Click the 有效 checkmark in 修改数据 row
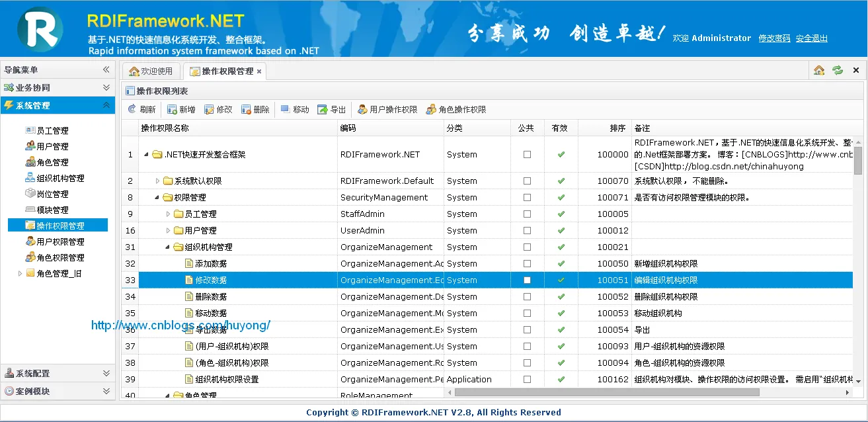Screen dimensions: 868x422 coord(561,280)
